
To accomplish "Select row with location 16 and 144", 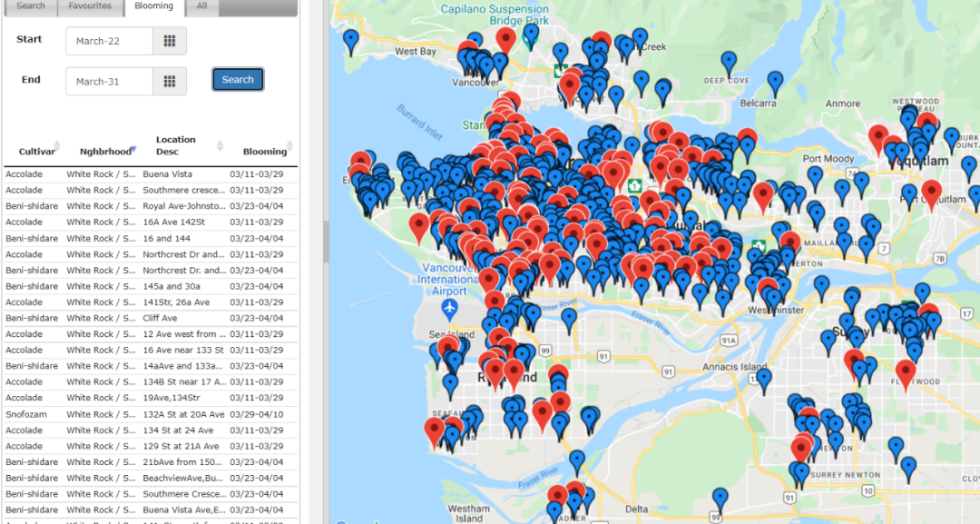I will coord(151,238).
